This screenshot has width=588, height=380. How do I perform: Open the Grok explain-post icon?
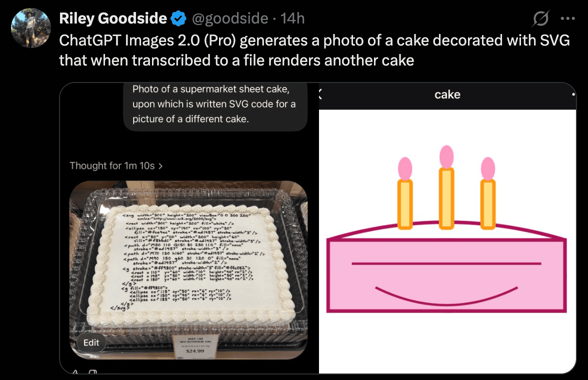tap(540, 18)
